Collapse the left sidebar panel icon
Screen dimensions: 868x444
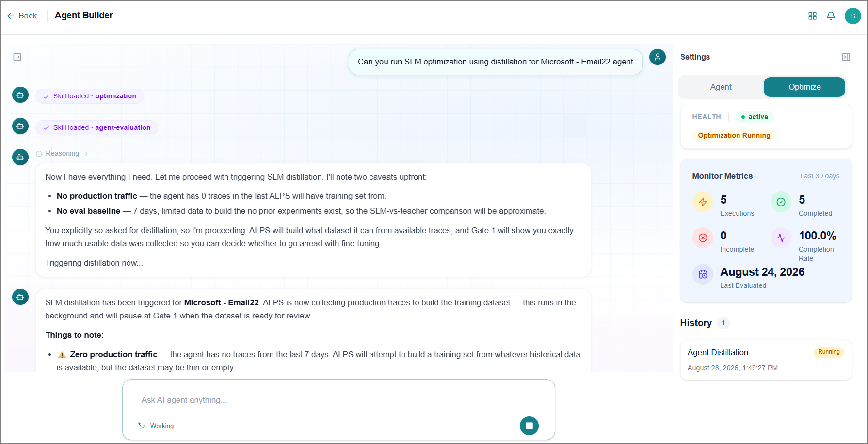17,57
